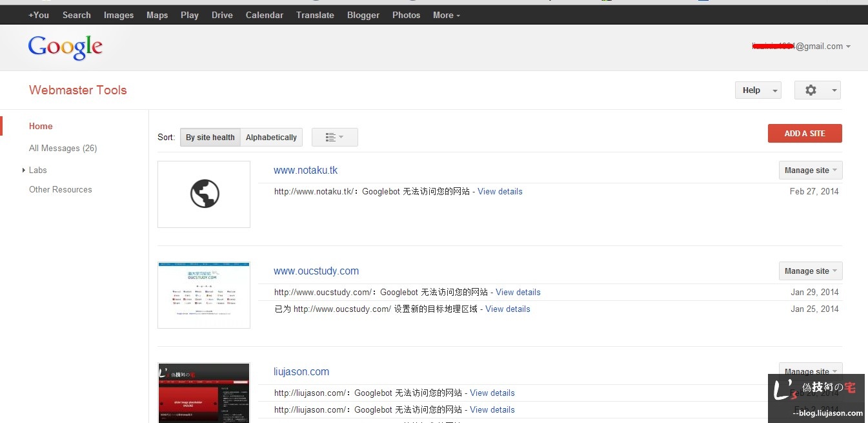Viewport: 868px width, 423px height.
Task: Click the Google logo
Action: (65, 47)
